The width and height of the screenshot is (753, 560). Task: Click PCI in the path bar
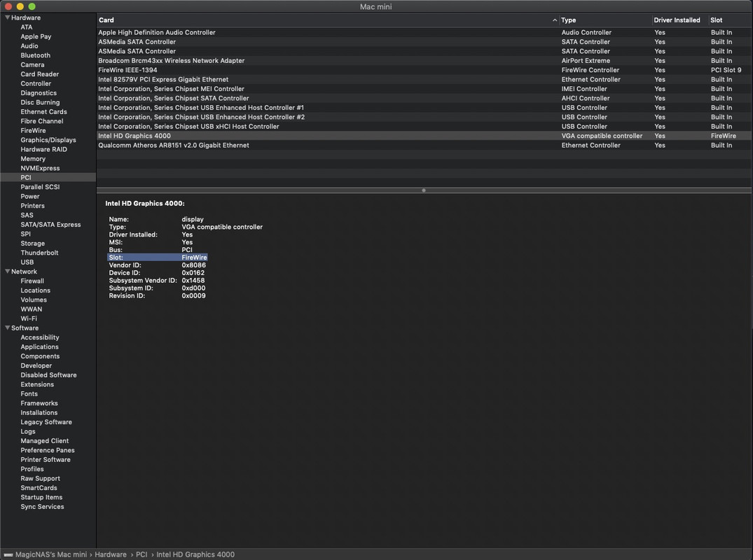141,554
